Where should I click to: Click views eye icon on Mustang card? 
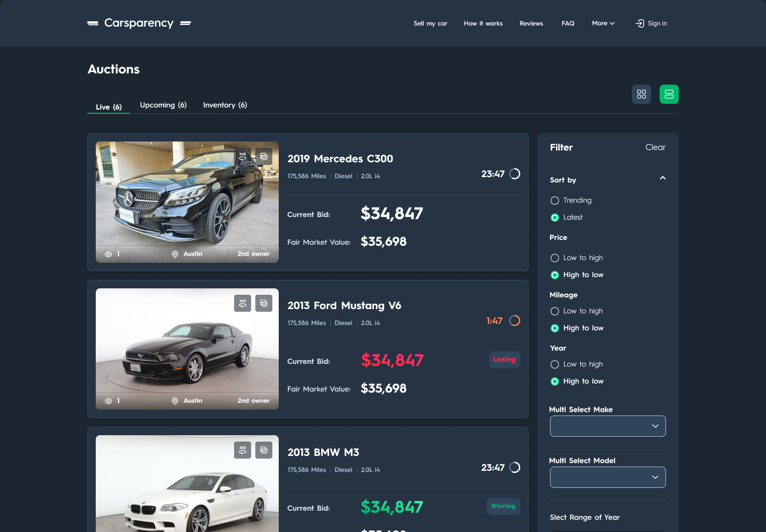(109, 401)
